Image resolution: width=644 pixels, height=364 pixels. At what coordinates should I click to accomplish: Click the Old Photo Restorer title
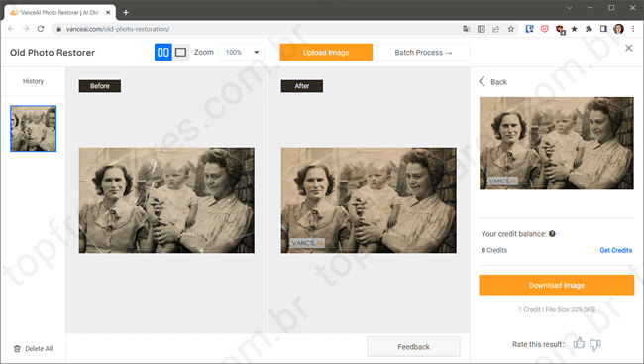53,53
